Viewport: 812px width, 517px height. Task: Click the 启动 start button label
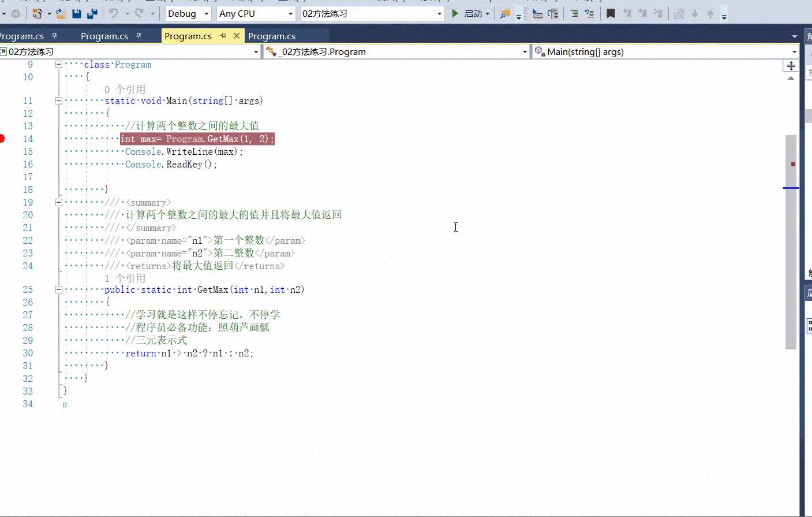click(x=473, y=13)
